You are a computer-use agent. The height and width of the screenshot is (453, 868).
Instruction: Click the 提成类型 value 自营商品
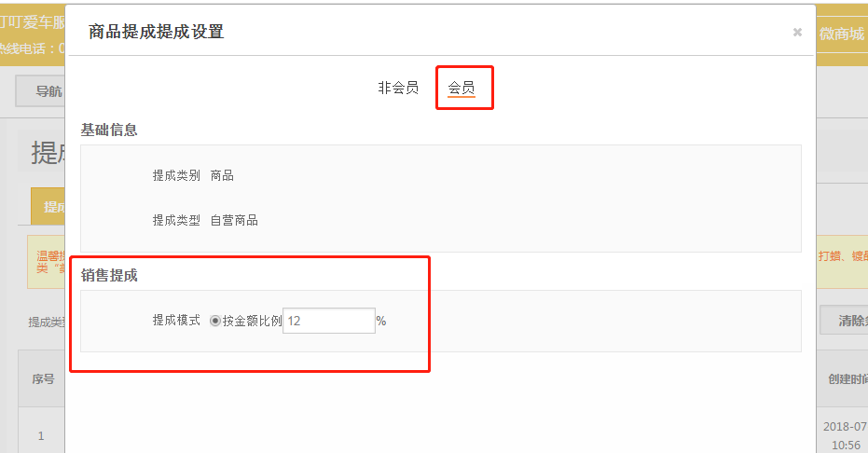click(234, 221)
